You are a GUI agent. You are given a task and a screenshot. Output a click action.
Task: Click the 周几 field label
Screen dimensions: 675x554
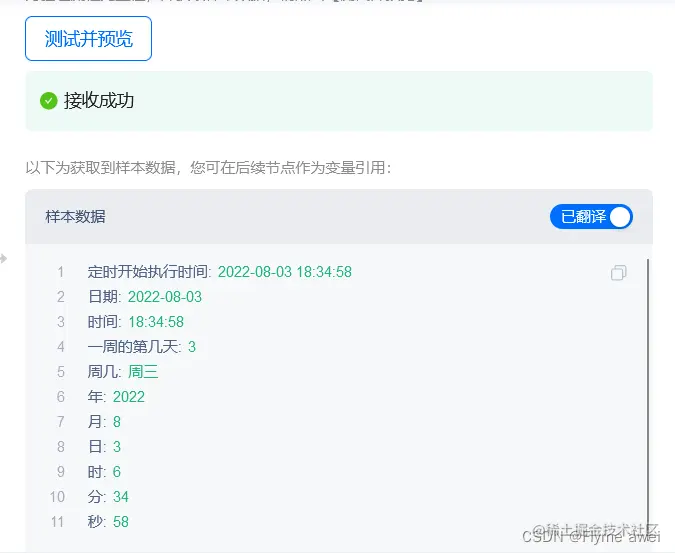[102, 372]
